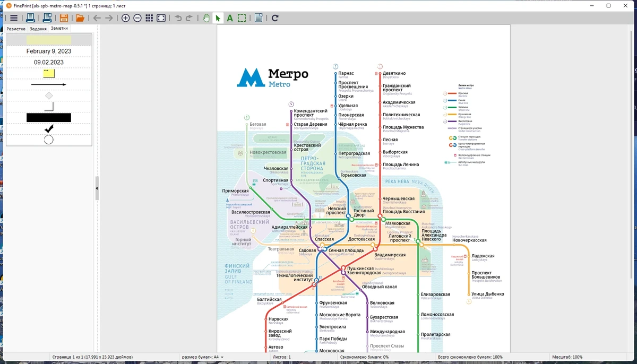Click the 'Масштаб: 100%' status entry
Screen dimensions: 637x364
pyautogui.click(x=567, y=357)
